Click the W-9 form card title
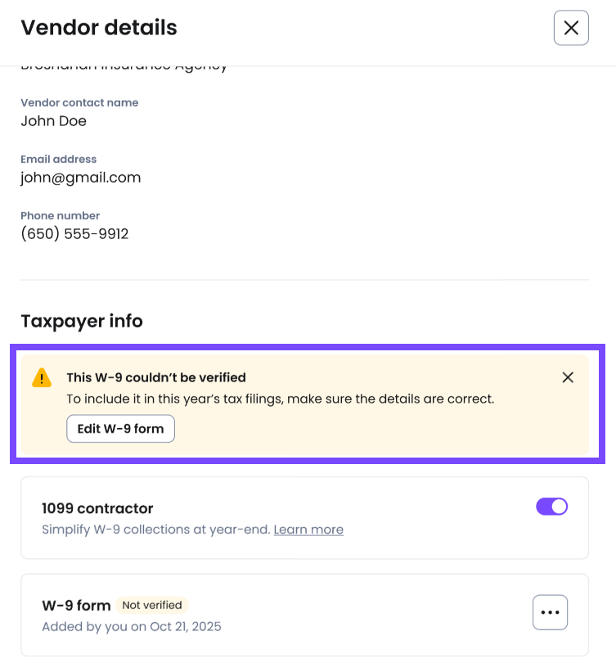Image resolution: width=616 pixels, height=672 pixels. point(76,606)
